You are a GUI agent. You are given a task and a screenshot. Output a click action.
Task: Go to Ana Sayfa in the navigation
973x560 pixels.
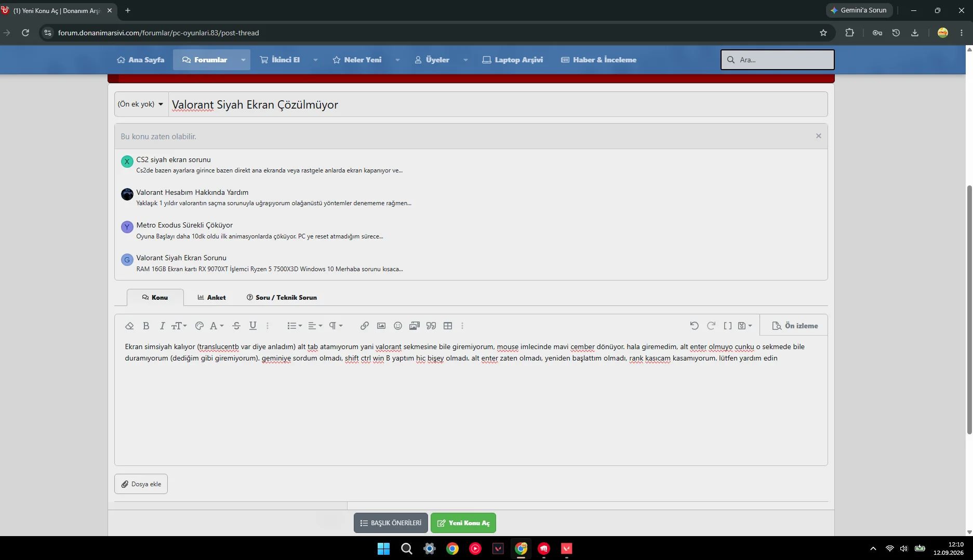click(x=141, y=60)
